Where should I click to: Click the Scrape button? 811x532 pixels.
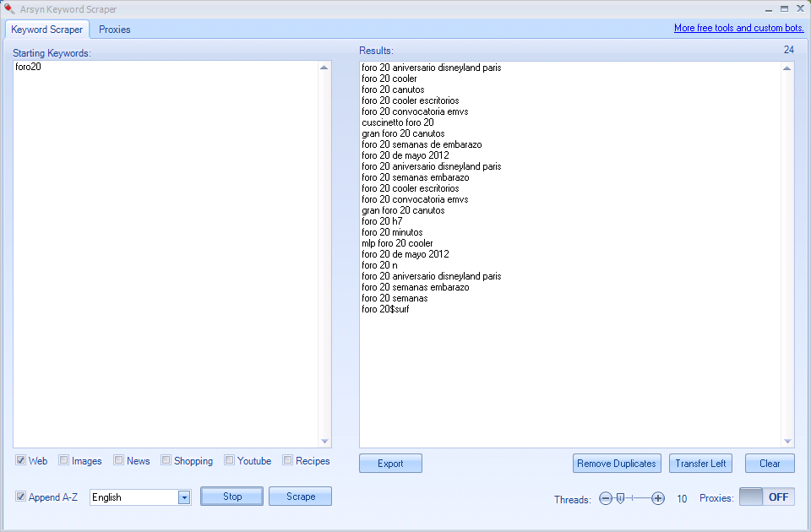300,497
